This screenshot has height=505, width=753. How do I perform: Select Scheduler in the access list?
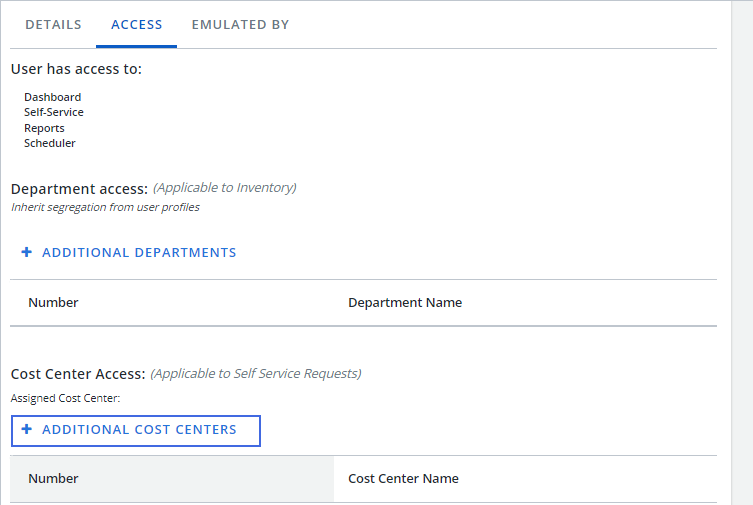click(x=50, y=143)
